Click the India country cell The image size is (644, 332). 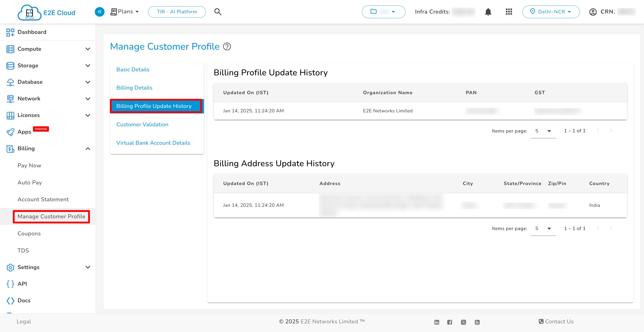point(594,205)
